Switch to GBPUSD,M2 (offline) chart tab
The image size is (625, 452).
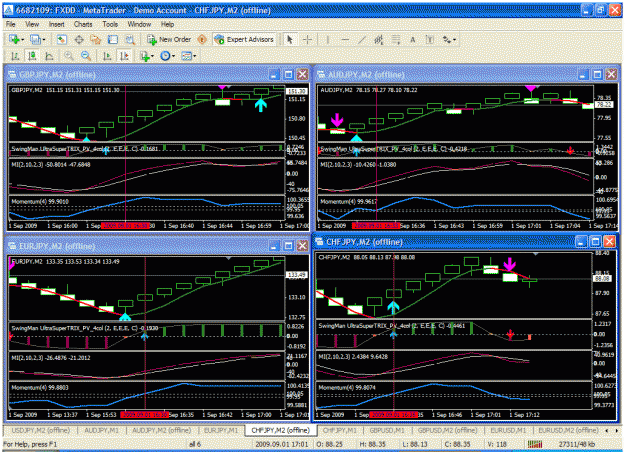point(447,430)
